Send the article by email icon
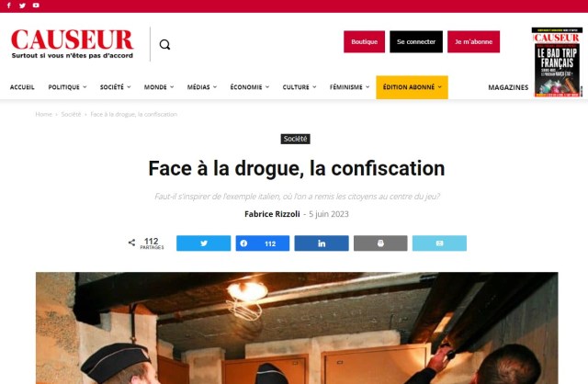 (439, 243)
